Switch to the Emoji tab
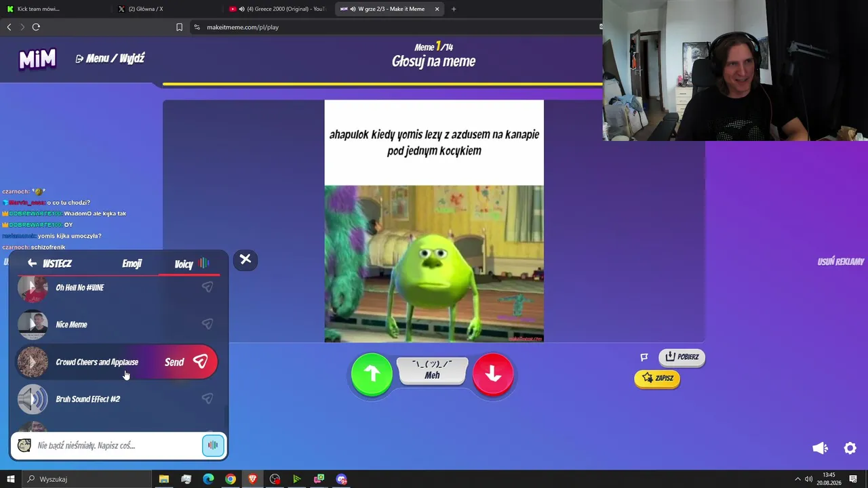The height and width of the screenshot is (488, 868). pyautogui.click(x=132, y=264)
